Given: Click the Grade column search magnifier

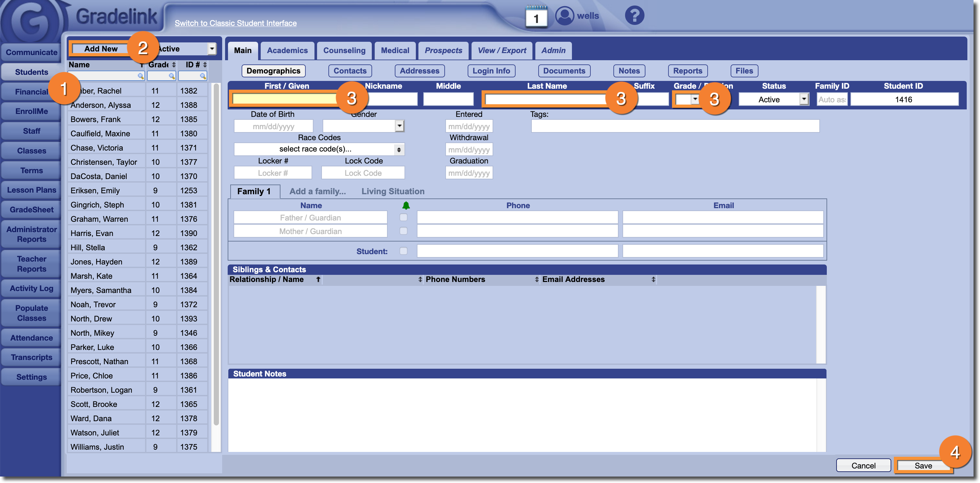Looking at the screenshot, I should 172,76.
